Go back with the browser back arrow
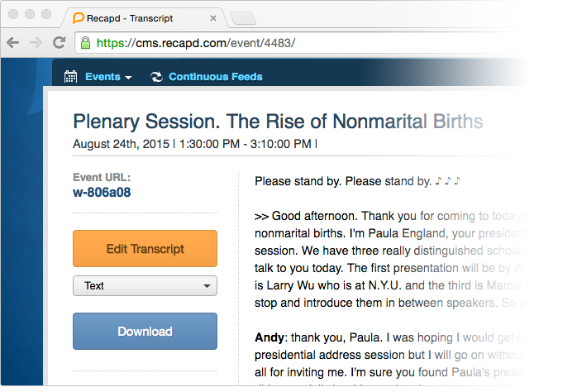577x392 pixels. [x=13, y=43]
